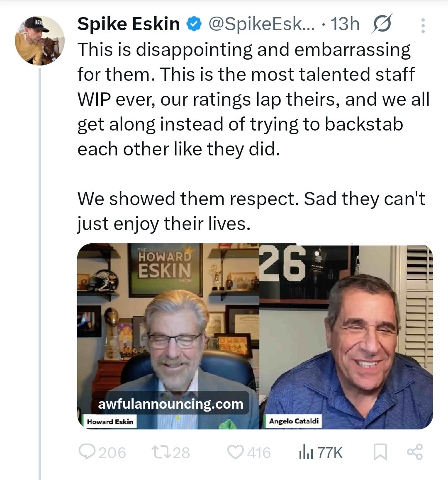Viewport: 448px width, 480px height.
Task: Click the 77K views count
Action: [x=330, y=453]
